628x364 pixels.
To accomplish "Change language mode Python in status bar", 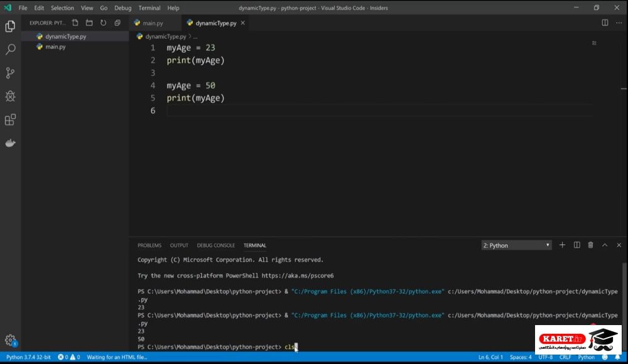I will click(x=587, y=357).
